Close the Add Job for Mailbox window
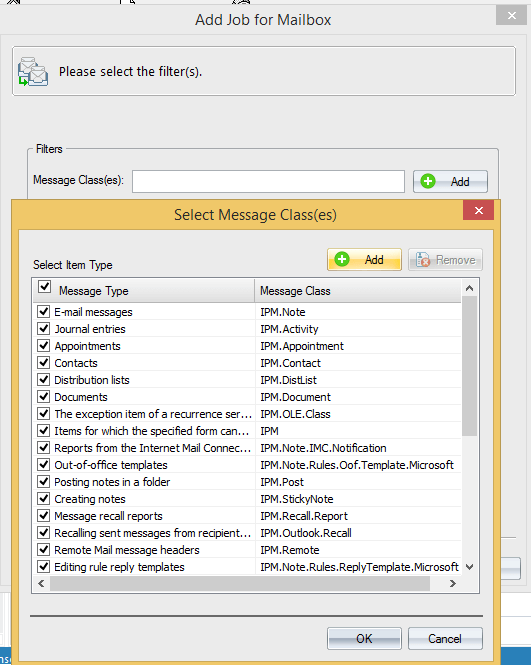 coord(511,15)
